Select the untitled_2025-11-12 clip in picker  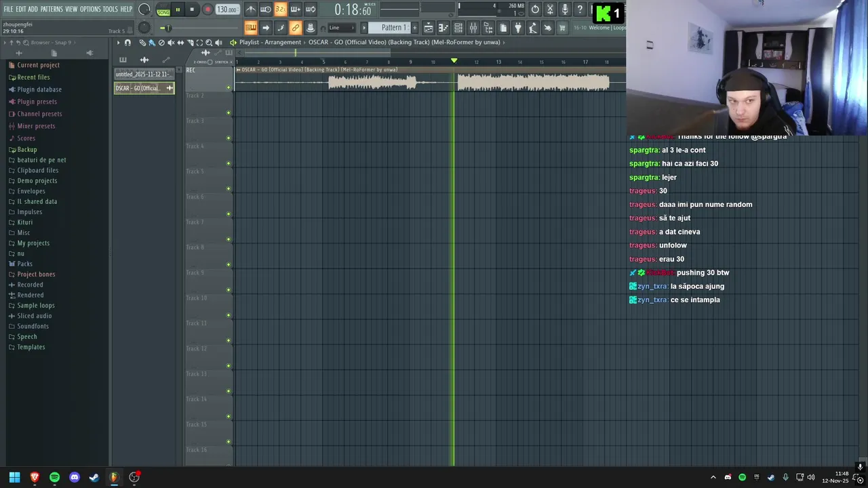pos(144,74)
